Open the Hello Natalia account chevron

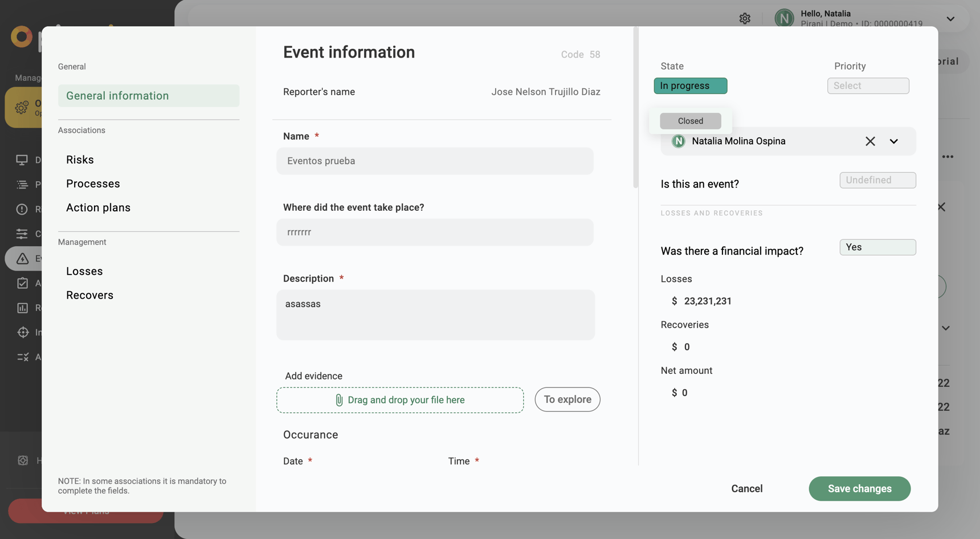click(x=950, y=18)
